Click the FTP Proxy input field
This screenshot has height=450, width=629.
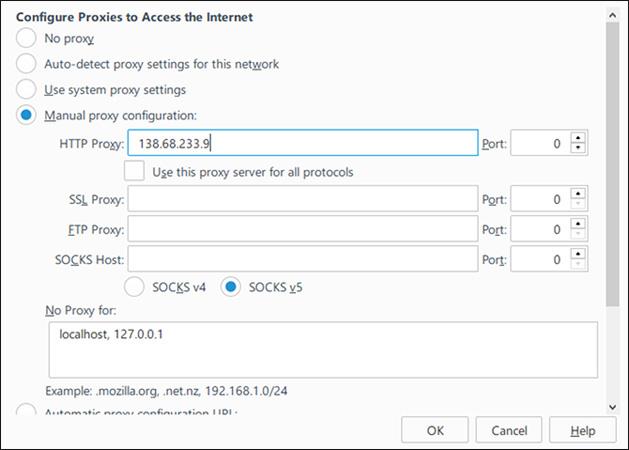(303, 229)
